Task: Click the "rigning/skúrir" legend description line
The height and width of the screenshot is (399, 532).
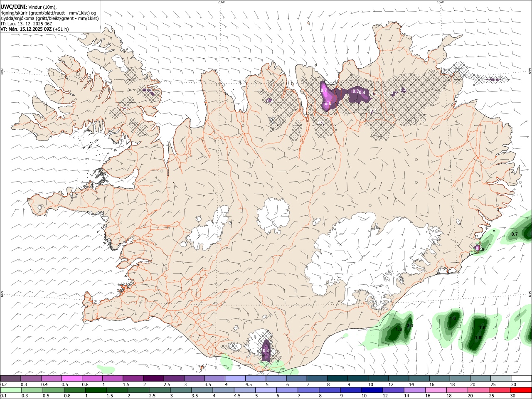Action: tap(48, 12)
